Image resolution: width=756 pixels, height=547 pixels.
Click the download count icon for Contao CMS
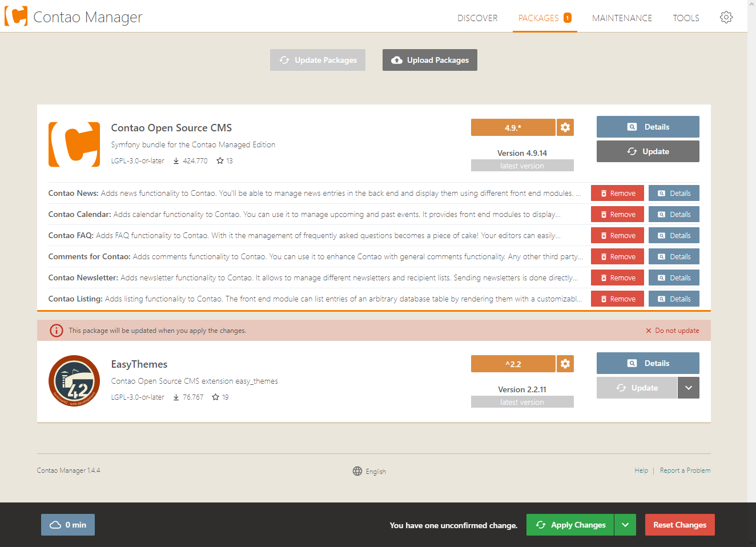[176, 161]
